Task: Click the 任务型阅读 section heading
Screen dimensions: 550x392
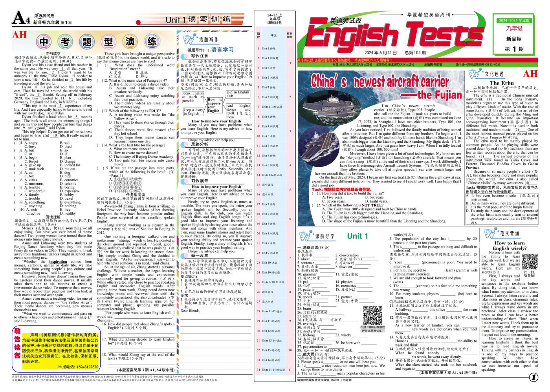Action: pos(136,195)
